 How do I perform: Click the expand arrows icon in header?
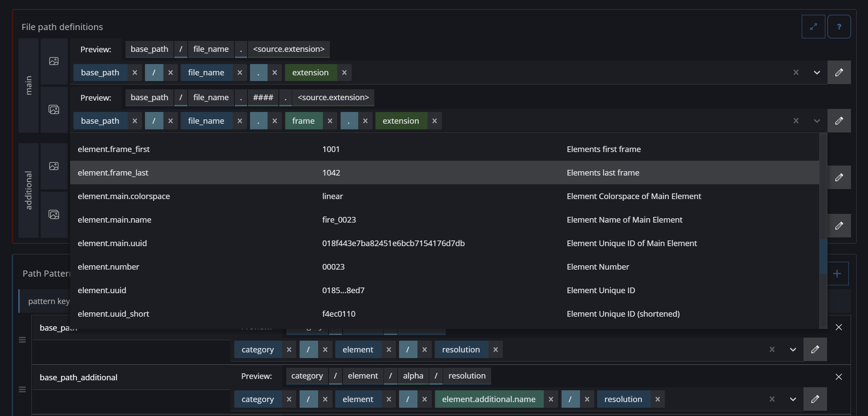click(x=813, y=27)
